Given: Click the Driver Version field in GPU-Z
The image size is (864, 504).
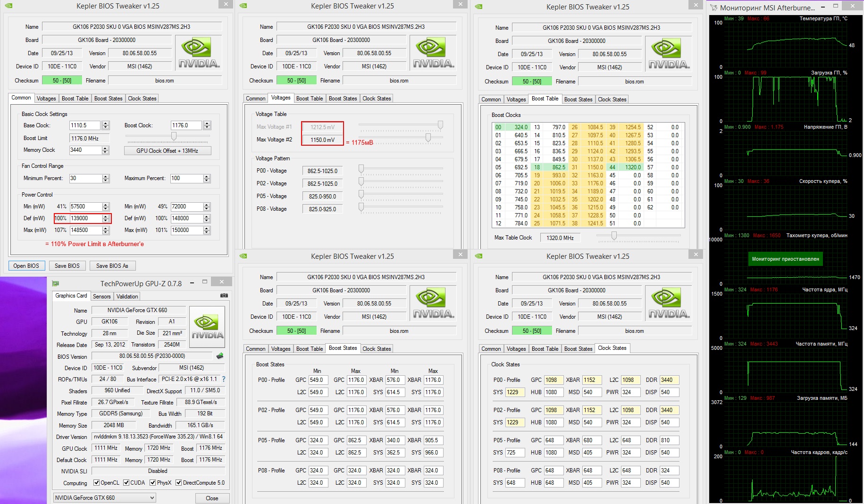Looking at the screenshot, I should pyautogui.click(x=158, y=437).
